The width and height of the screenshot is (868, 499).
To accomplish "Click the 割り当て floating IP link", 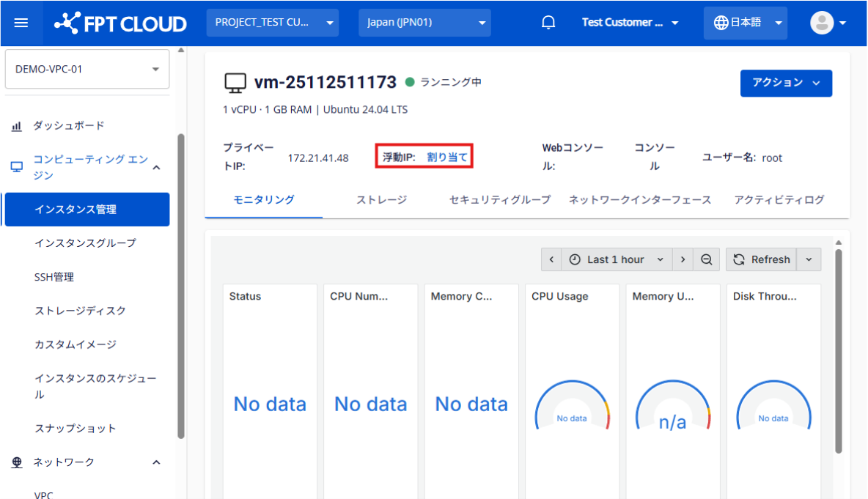I will pos(447,157).
